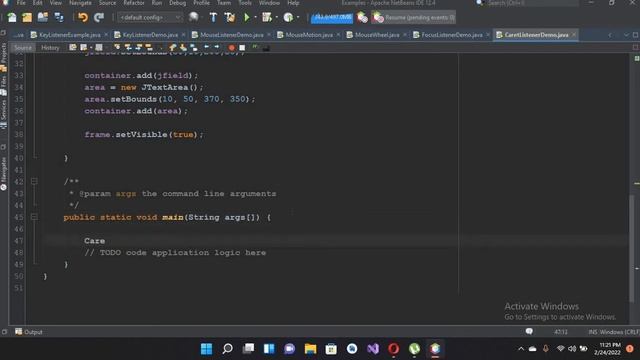Open the File menu
The height and width of the screenshot is (360, 640).
coord(21,3)
